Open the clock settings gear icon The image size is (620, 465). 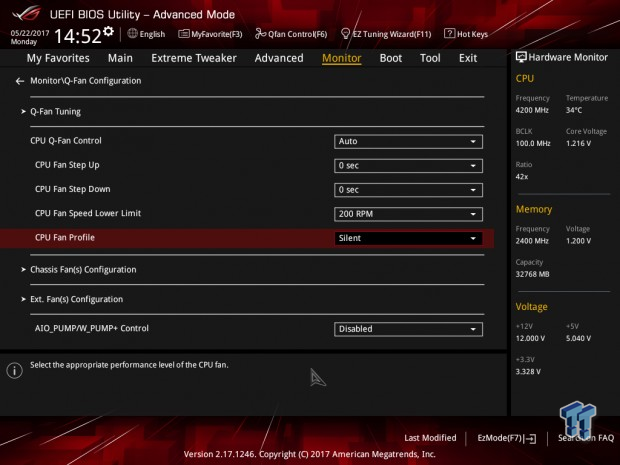(108, 31)
